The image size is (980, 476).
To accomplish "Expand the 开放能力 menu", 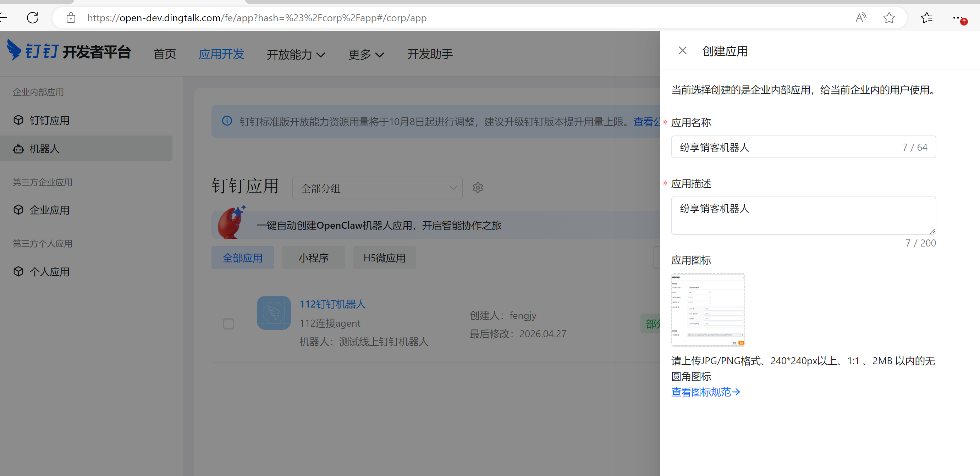I will [x=296, y=54].
